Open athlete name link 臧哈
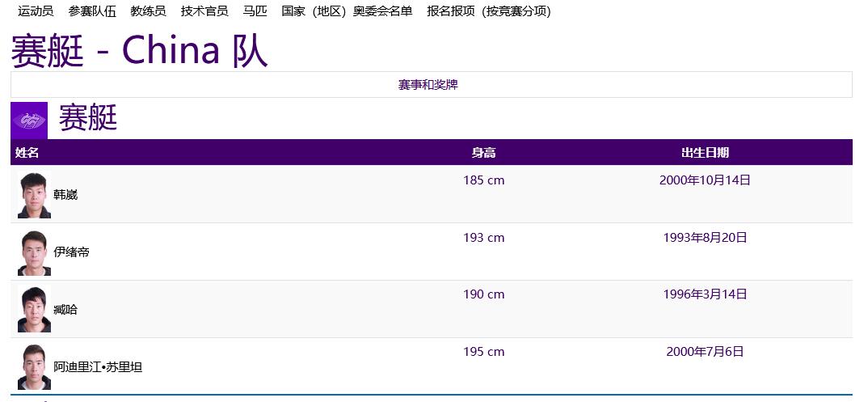 (65, 310)
